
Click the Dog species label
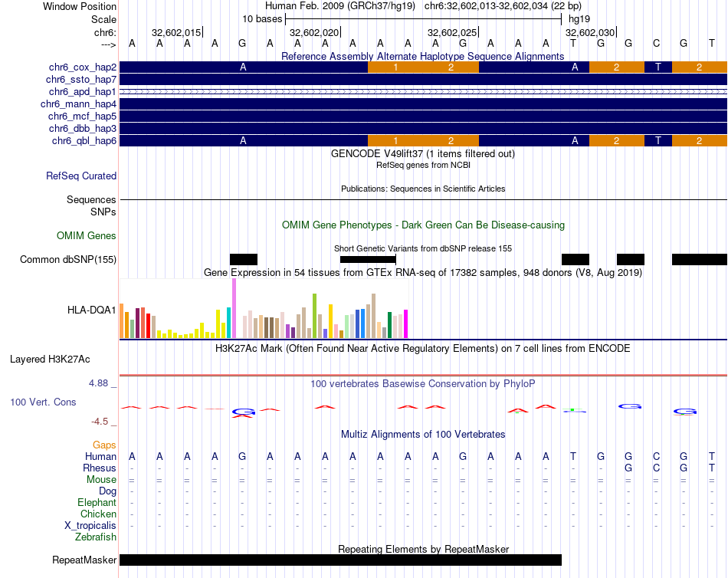click(x=107, y=491)
